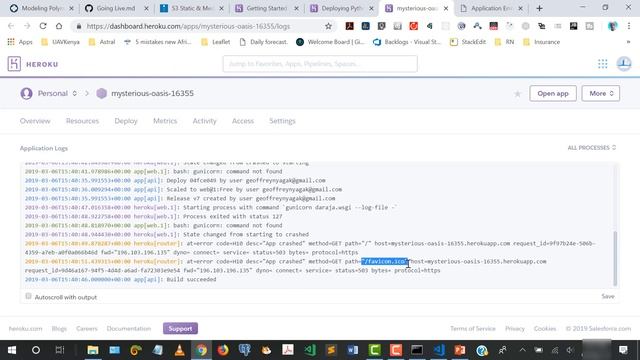Viewport: 640px width, 360px height.
Task: Close the mysterious-oasis browser tab
Action: point(446,8)
